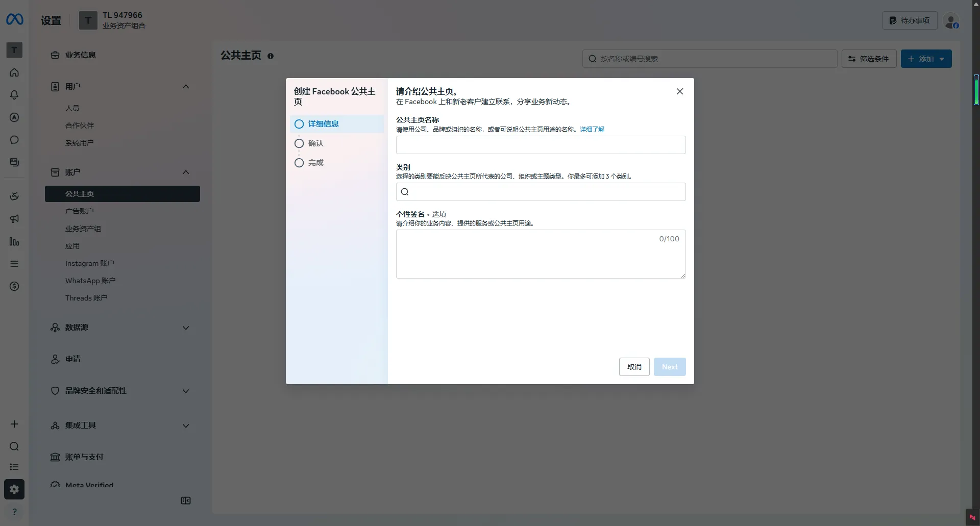The image size is (980, 526).
Task: Expand 品牌安全和适配性 section
Action: point(186,391)
